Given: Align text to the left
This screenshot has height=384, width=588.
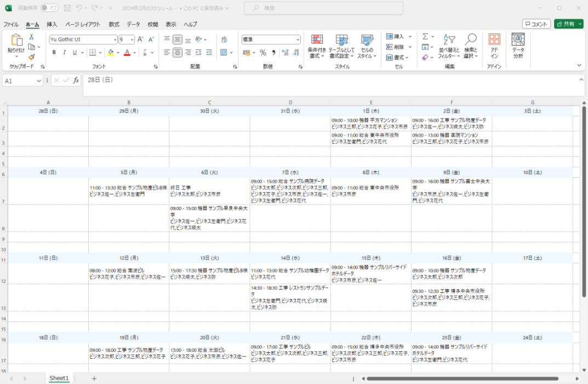Looking at the screenshot, I should [167, 53].
